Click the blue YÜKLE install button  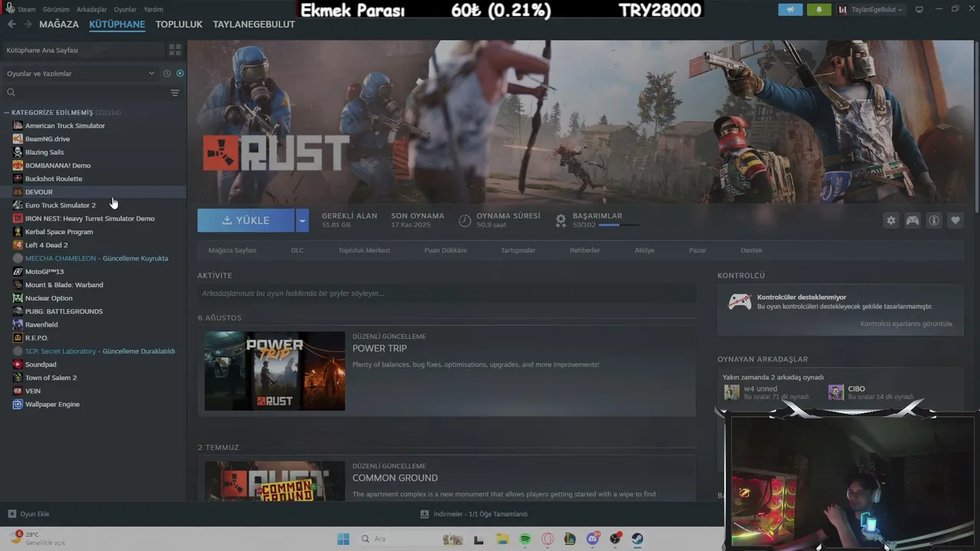246,220
